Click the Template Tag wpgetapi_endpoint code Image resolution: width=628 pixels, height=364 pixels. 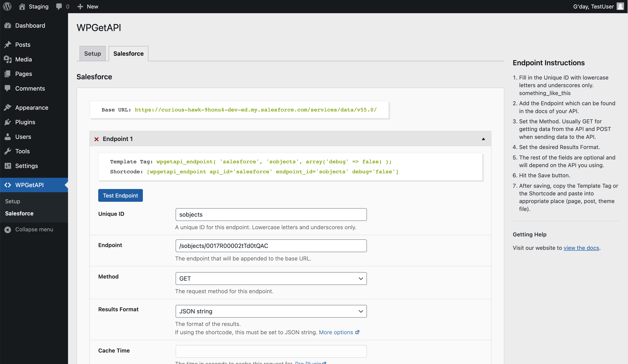click(274, 162)
